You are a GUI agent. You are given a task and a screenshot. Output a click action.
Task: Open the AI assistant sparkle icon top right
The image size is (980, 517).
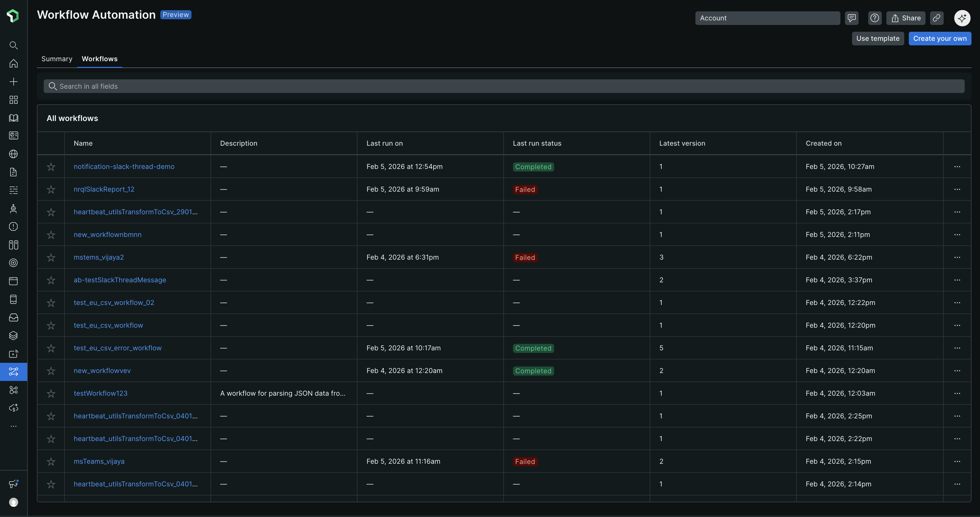962,18
